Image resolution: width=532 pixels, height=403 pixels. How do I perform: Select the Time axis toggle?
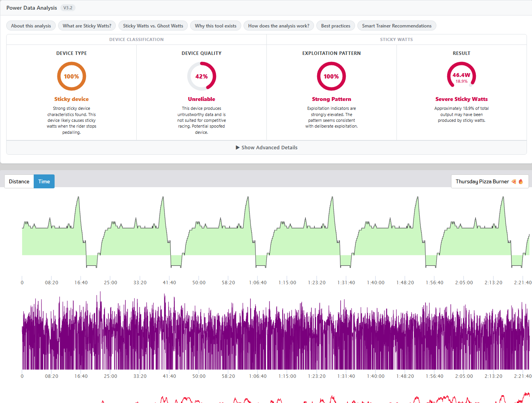point(44,181)
